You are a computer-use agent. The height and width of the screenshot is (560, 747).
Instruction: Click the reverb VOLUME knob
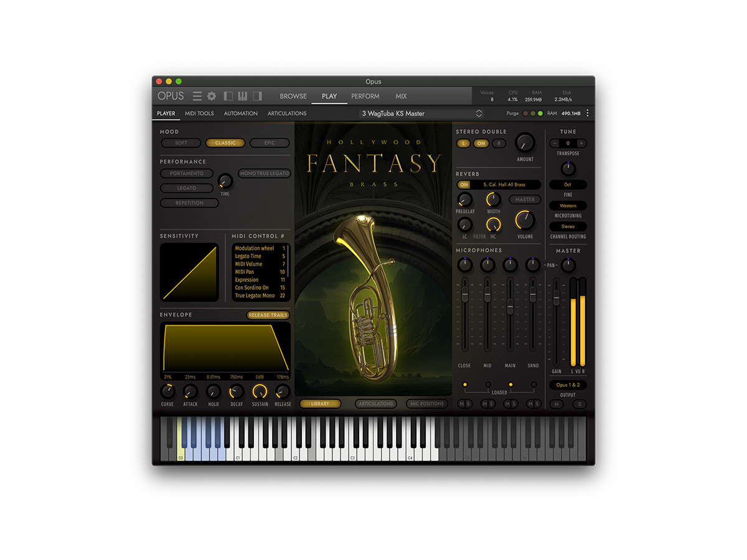525,220
